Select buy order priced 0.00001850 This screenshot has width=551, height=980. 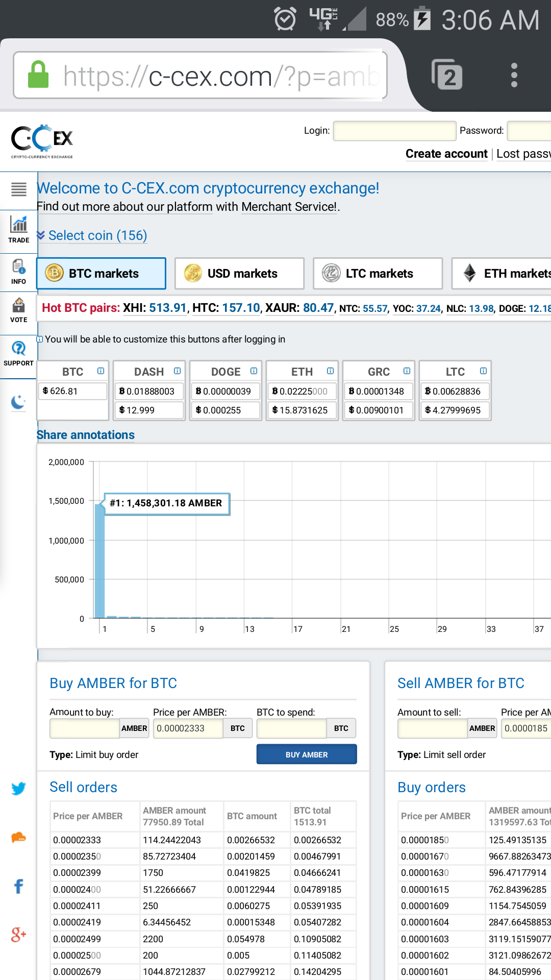point(474,840)
